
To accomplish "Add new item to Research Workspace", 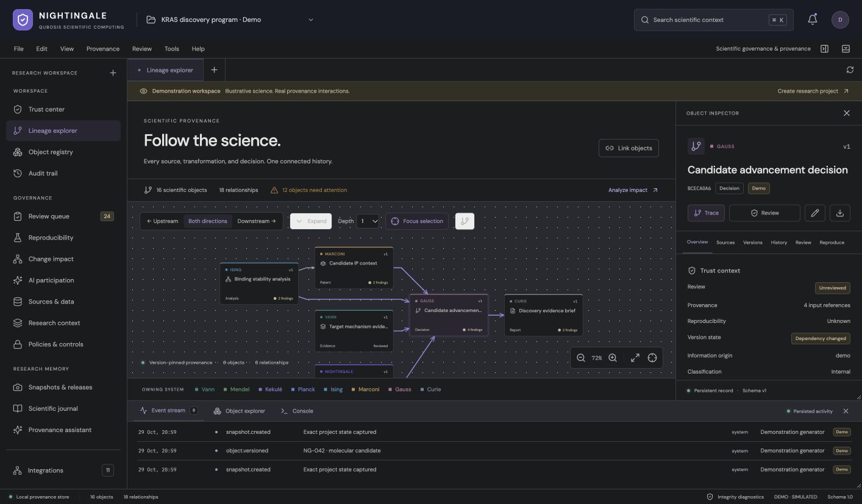I will pos(113,73).
